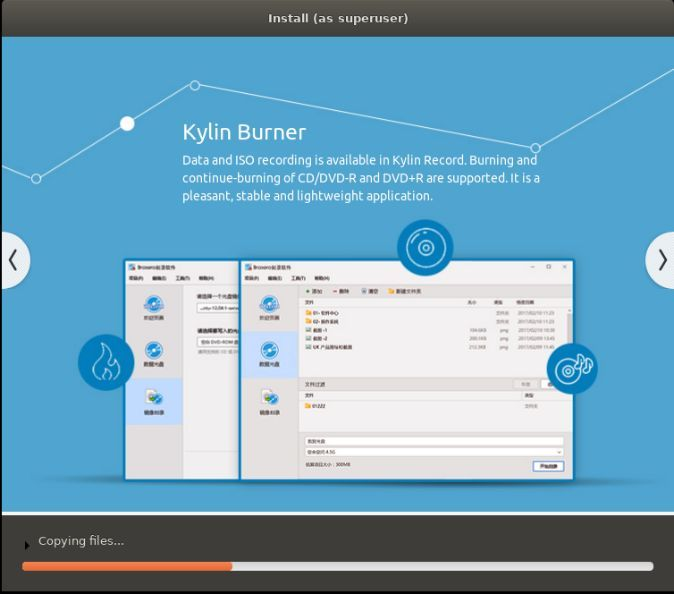Click the 'Kylin Burner' slide heading
The image size is (674, 594).
(244, 132)
